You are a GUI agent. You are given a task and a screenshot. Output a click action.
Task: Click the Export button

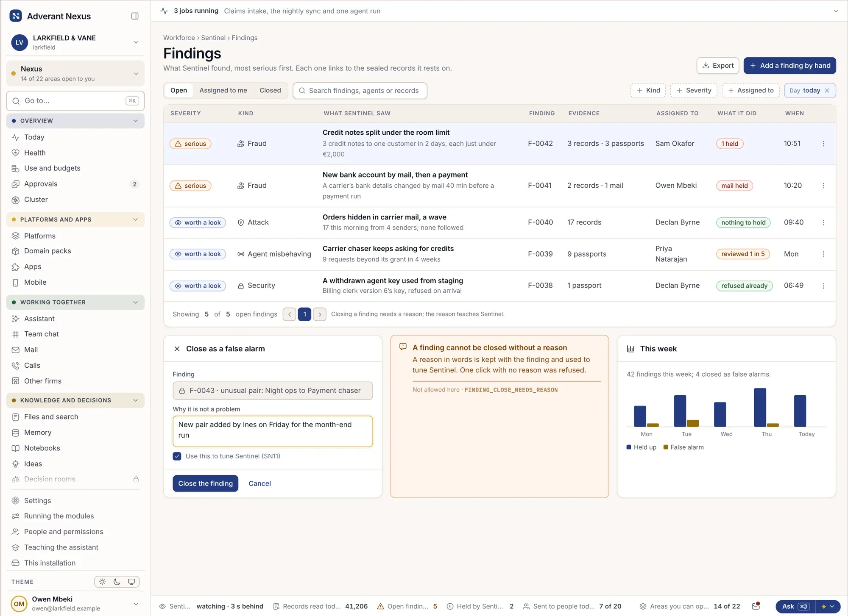click(718, 66)
